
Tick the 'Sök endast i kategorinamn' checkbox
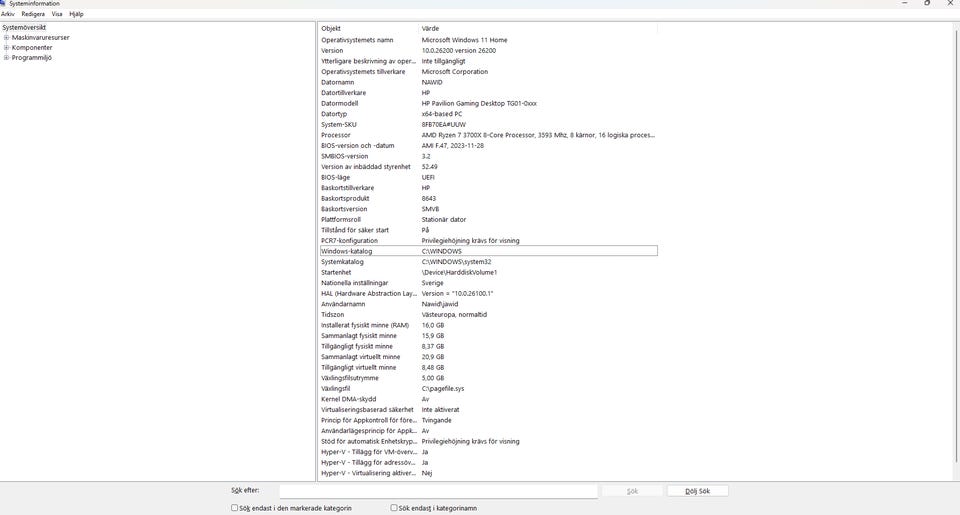[394, 508]
